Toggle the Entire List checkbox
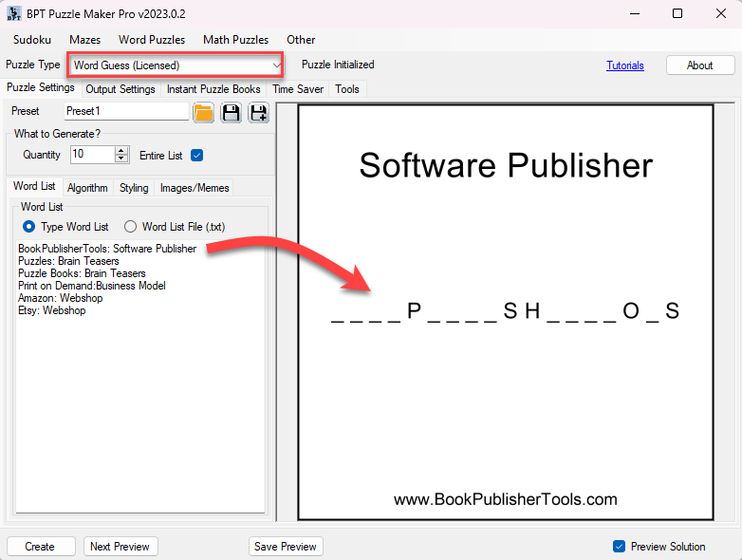 [x=197, y=155]
